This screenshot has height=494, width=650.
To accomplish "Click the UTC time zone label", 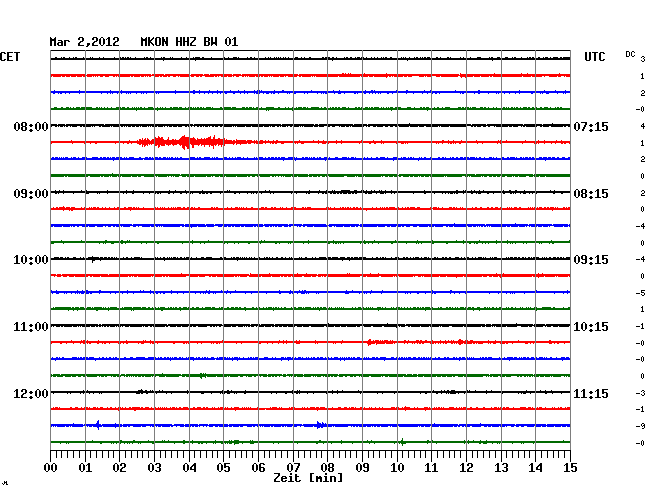I will (595, 57).
